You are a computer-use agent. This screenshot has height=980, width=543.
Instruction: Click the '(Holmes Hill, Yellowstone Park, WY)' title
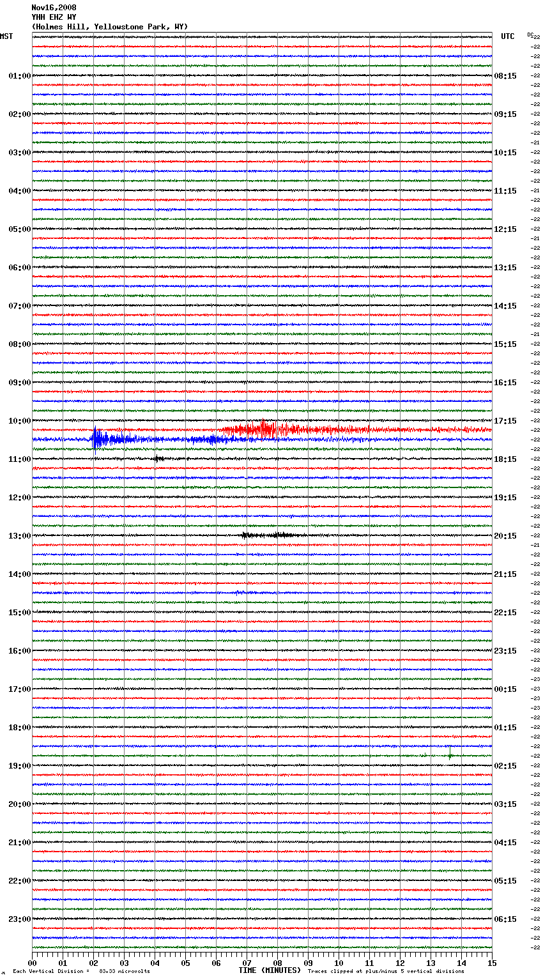pyautogui.click(x=110, y=27)
